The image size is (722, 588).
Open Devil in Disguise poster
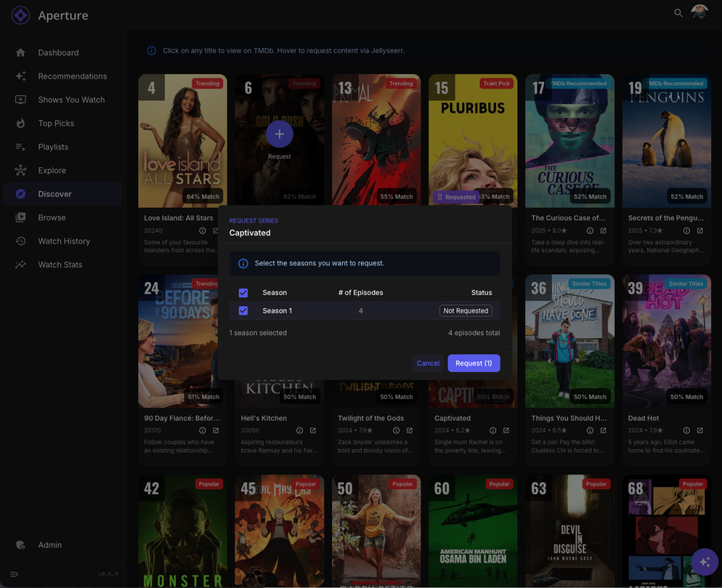click(570, 531)
